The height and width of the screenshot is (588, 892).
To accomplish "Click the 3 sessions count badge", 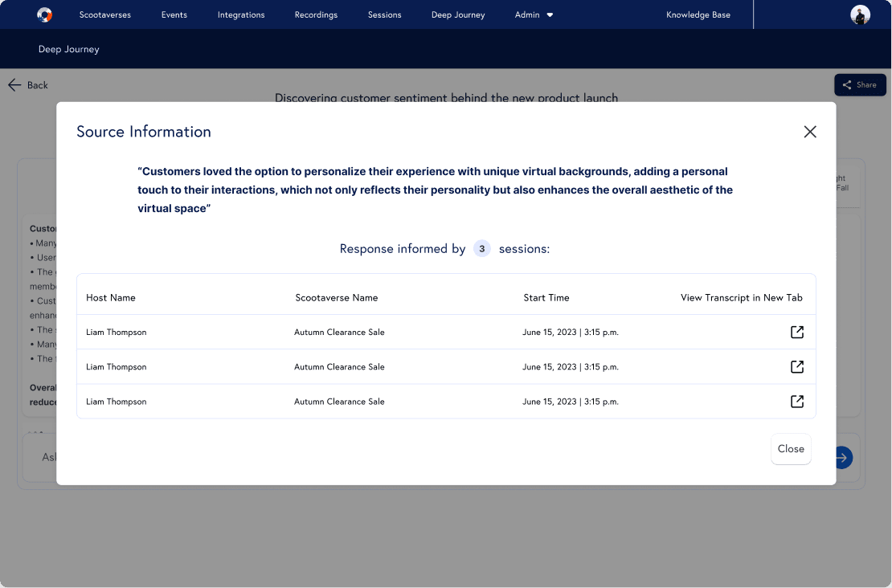I will click(481, 249).
